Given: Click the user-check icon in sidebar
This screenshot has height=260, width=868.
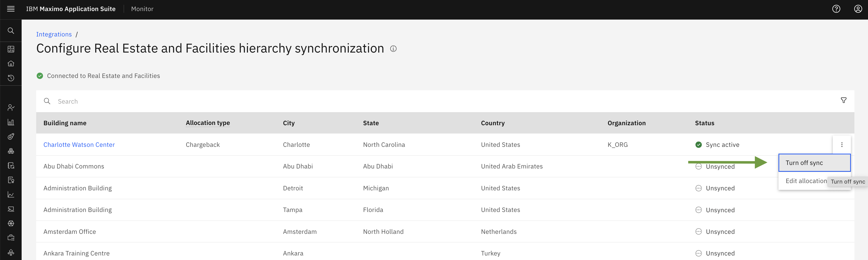Looking at the screenshot, I should point(11,107).
